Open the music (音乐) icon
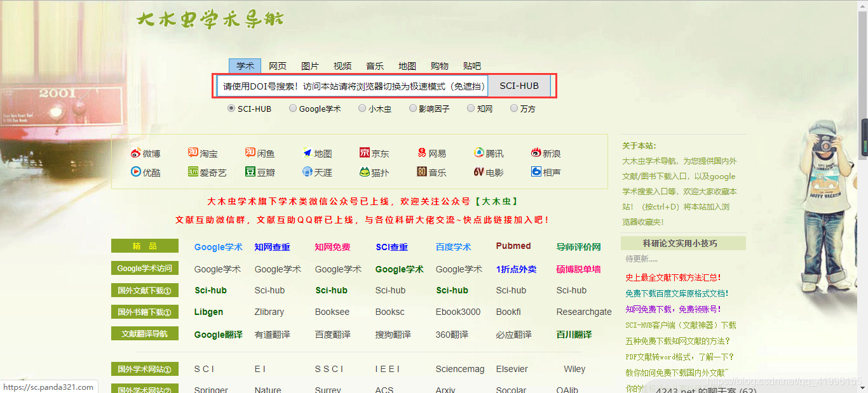This screenshot has width=868, height=393. (x=422, y=171)
